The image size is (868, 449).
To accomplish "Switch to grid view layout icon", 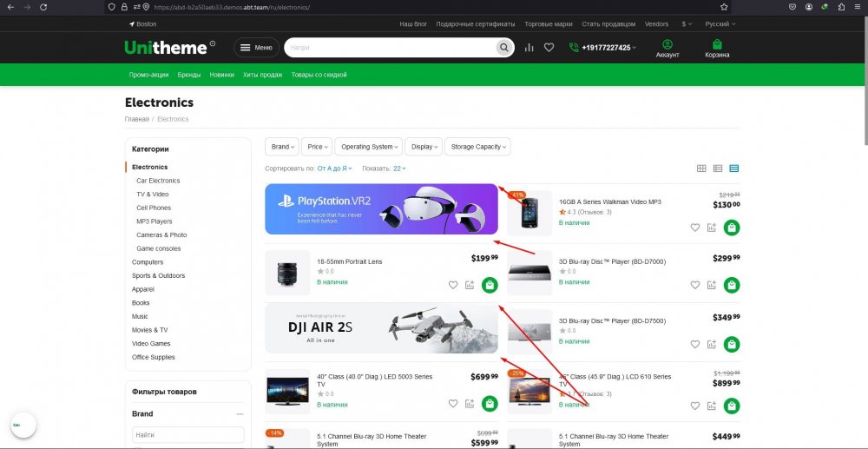I will (x=701, y=168).
